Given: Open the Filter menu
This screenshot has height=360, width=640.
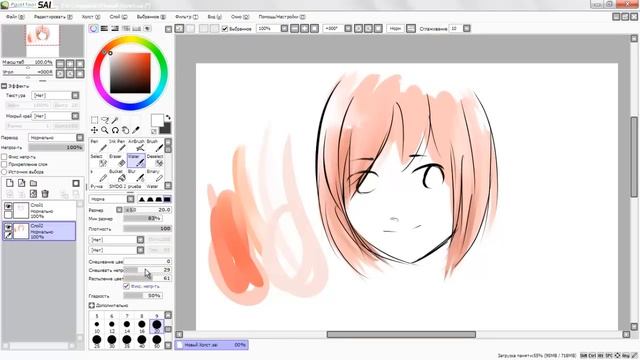Looking at the screenshot, I should pyautogui.click(x=187, y=17).
